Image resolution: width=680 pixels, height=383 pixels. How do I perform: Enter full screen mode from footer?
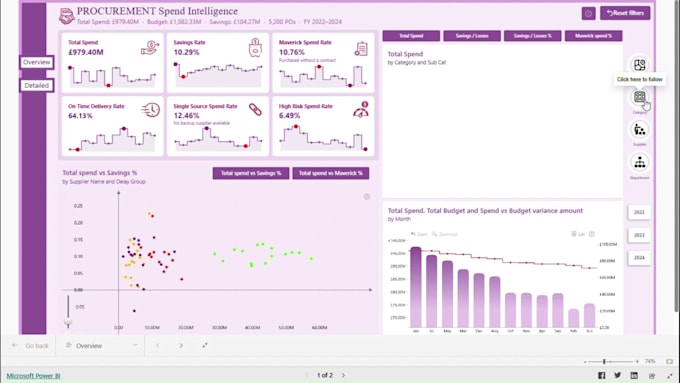click(670, 376)
